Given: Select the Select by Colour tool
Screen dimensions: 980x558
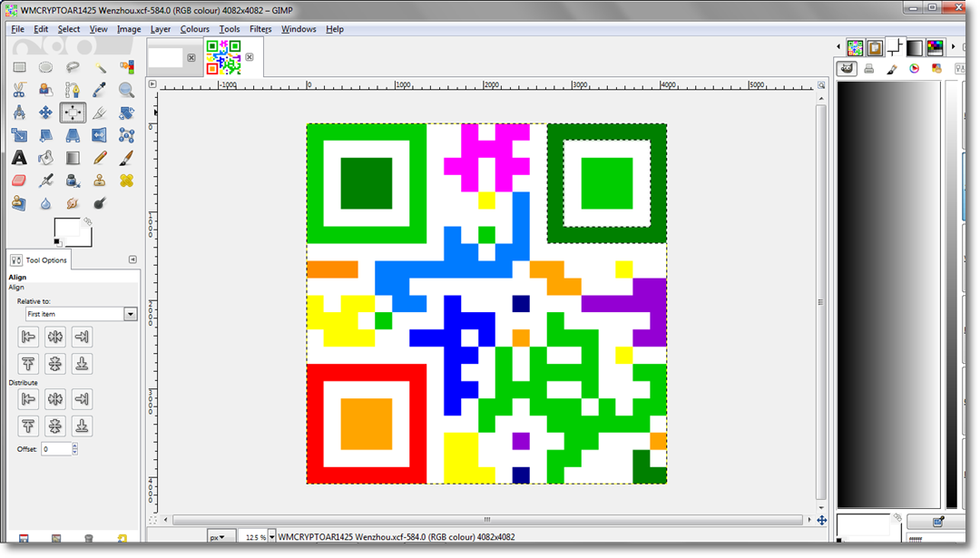Looking at the screenshot, I should point(126,67).
